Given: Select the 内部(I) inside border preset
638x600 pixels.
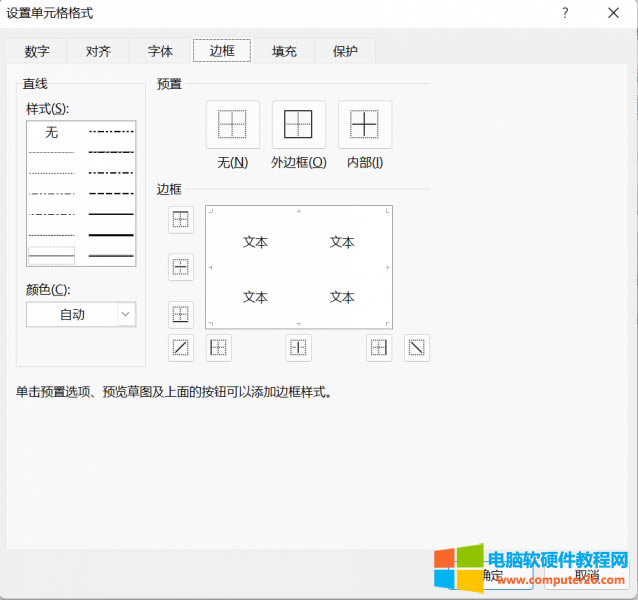Looking at the screenshot, I should point(365,125).
